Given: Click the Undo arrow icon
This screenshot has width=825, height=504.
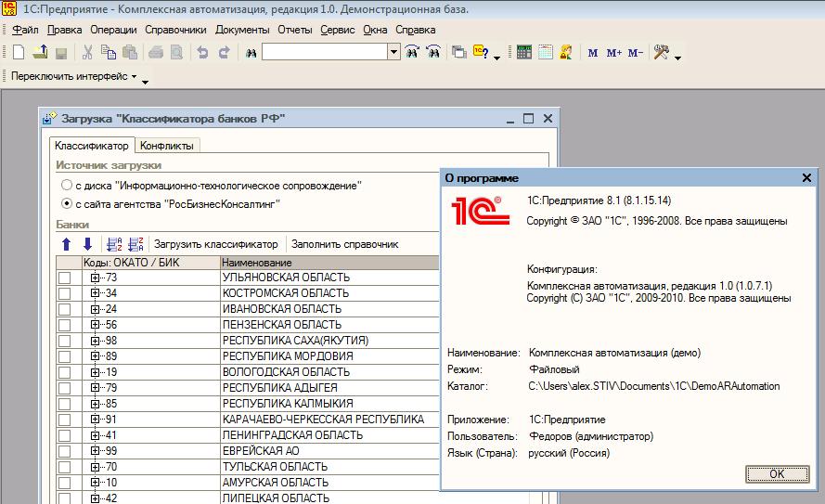Looking at the screenshot, I should point(202,52).
